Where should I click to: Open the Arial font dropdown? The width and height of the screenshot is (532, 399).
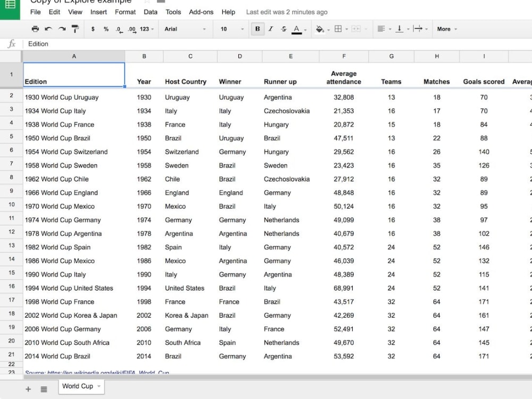pos(185,29)
